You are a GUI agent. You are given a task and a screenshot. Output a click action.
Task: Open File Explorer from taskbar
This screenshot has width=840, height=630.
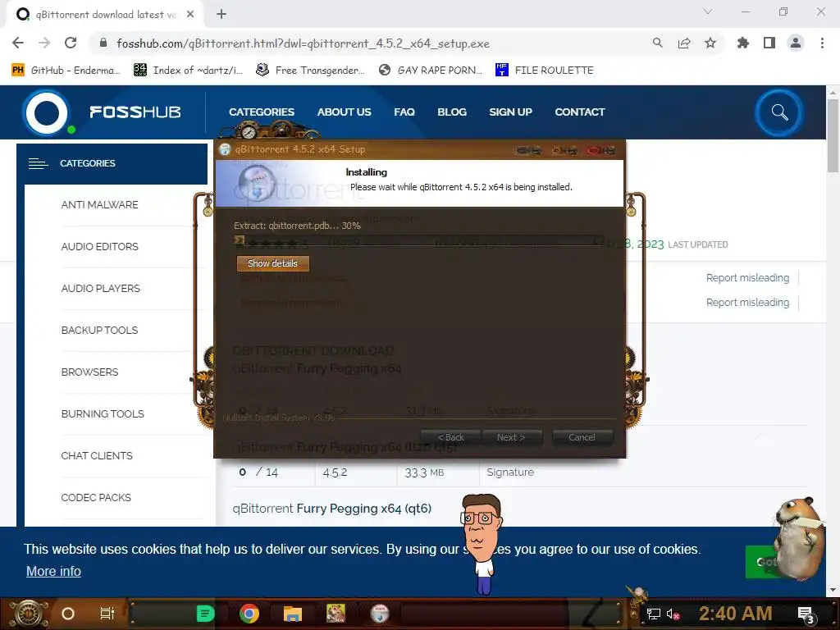293,614
